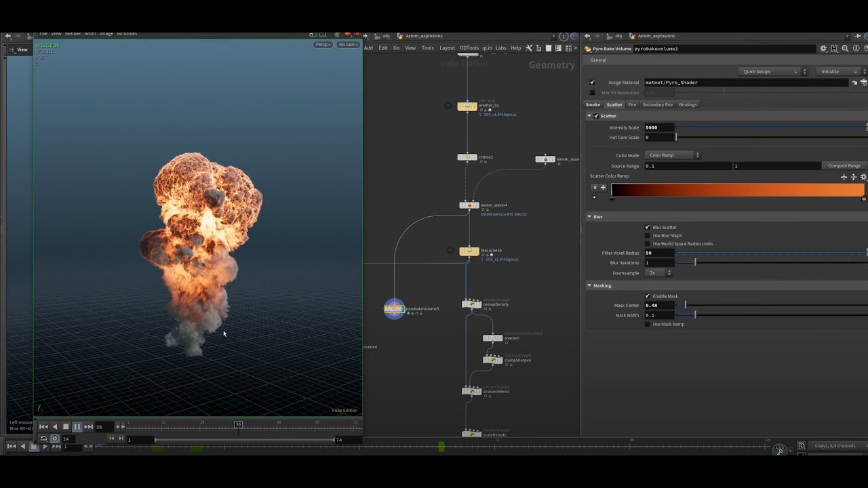This screenshot has width=868, height=488.
Task: Switch to the Smoke tab
Action: click(593, 105)
